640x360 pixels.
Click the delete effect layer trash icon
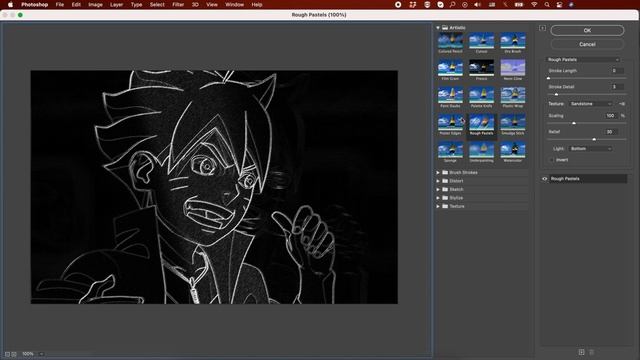point(591,352)
